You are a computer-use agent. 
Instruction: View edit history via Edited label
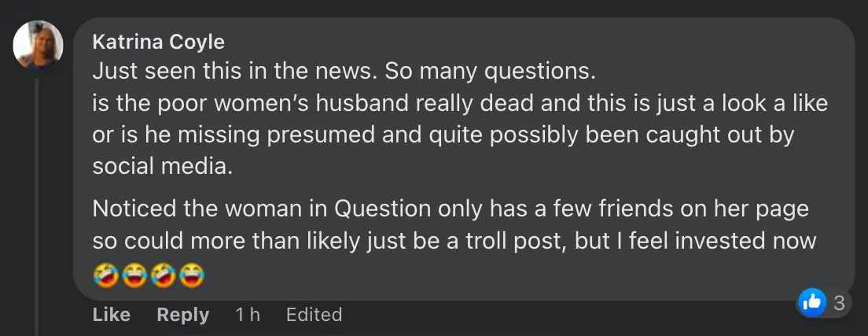(314, 315)
